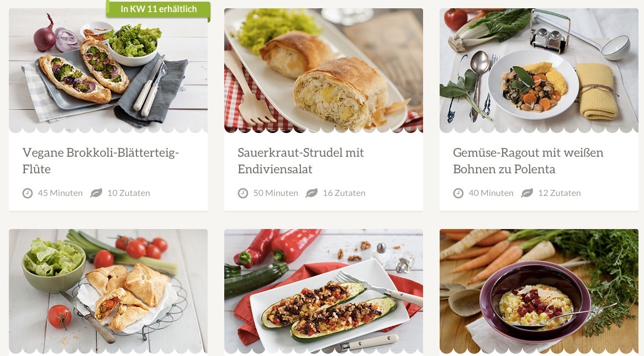
Task: Click the '12 Zutaten' ingredient count text
Action: click(x=559, y=193)
